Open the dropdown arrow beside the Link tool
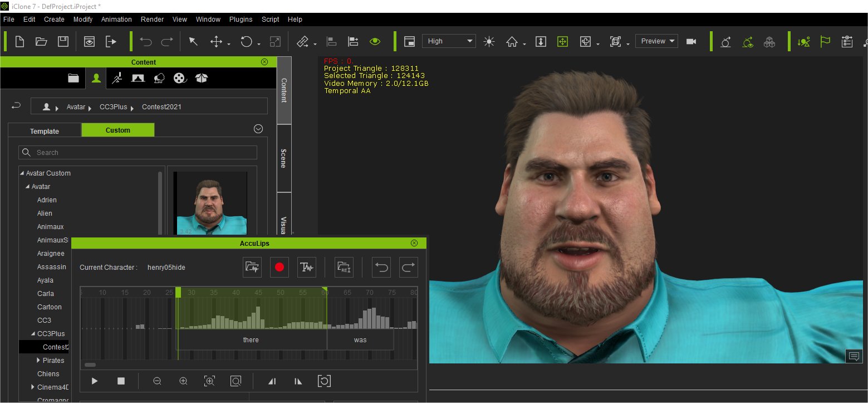868x403 pixels. 315,44
